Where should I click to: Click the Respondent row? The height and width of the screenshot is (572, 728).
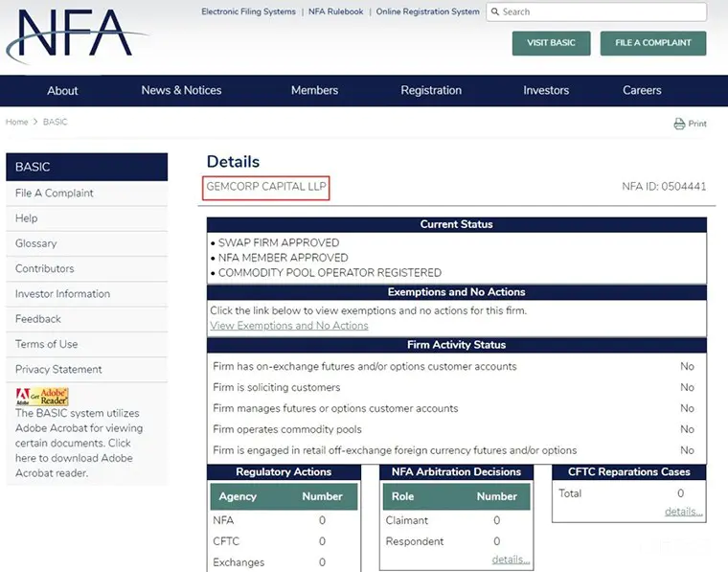point(456,541)
